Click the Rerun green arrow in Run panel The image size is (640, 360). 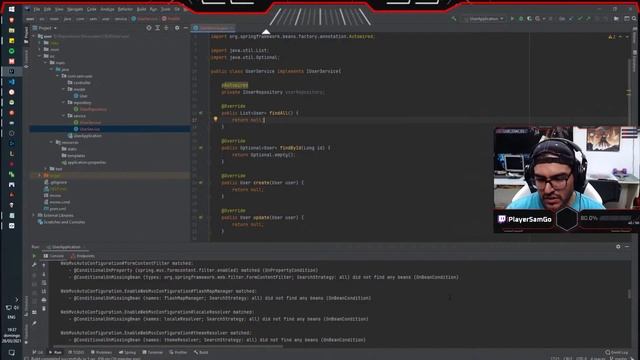coord(34,256)
